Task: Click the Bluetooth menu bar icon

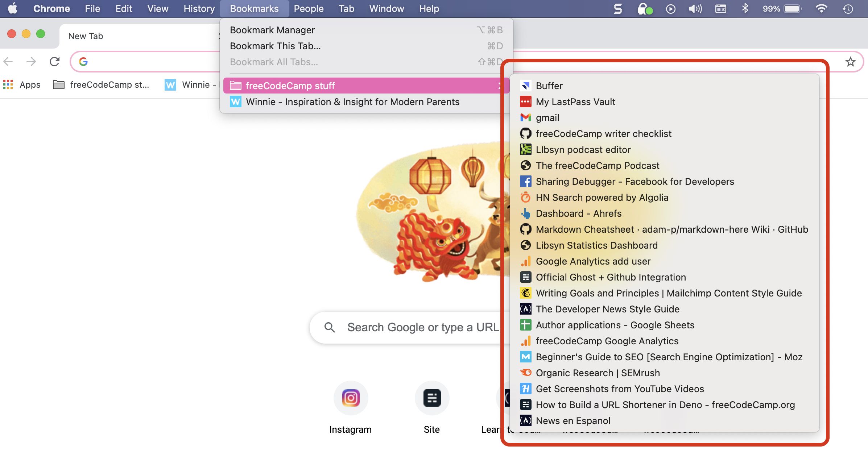Action: tap(745, 9)
